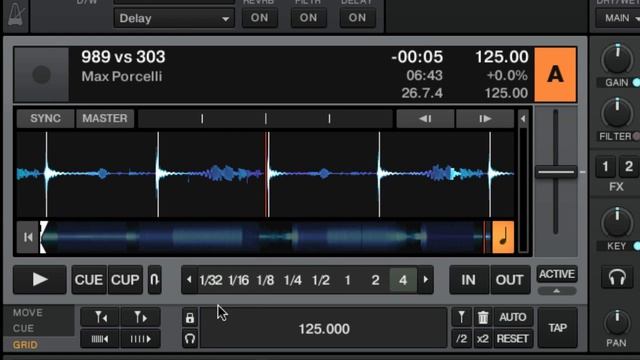Open the GRID panel tab
This screenshot has width=640, height=360.
click(25, 345)
